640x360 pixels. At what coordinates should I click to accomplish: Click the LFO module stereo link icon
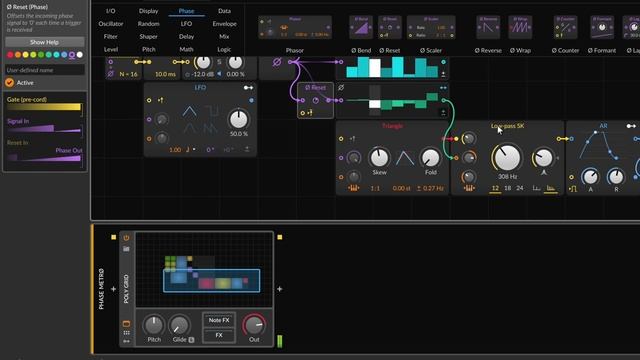[x=248, y=88]
